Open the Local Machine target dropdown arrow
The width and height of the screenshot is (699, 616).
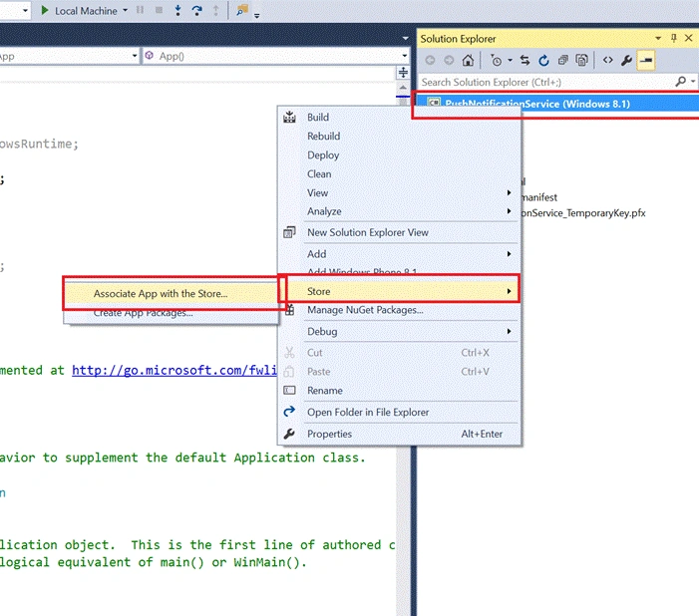[x=126, y=10]
